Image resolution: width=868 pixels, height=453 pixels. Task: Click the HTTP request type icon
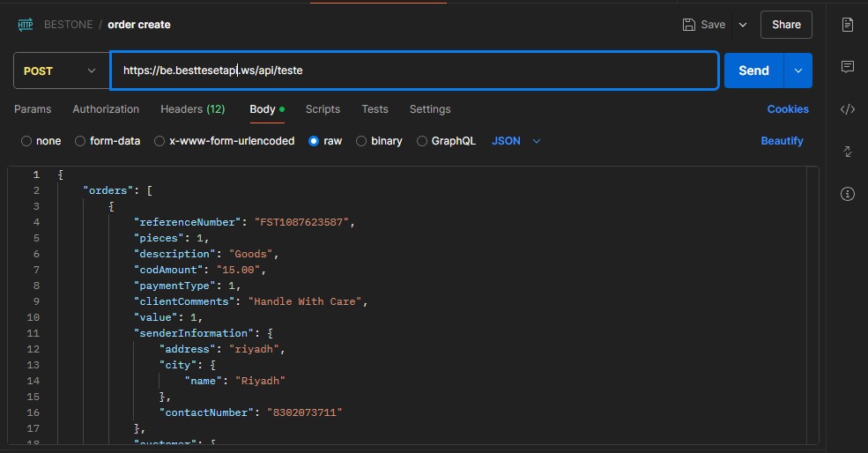tap(25, 25)
